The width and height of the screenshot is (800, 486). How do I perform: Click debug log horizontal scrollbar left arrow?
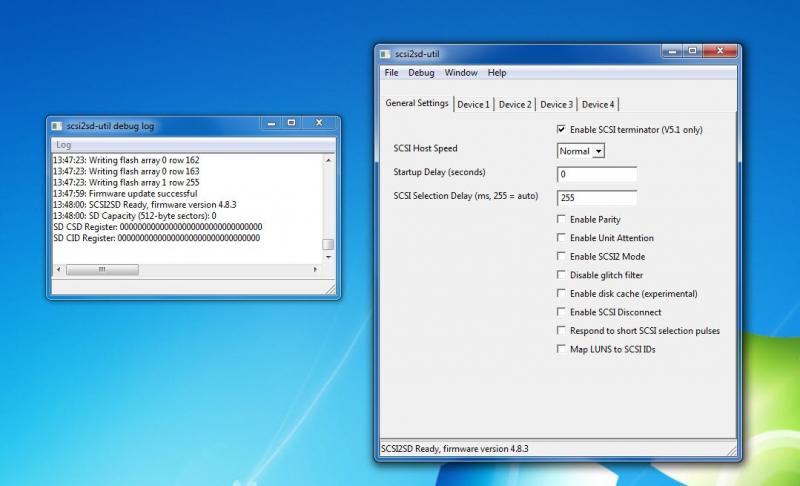coord(58,269)
